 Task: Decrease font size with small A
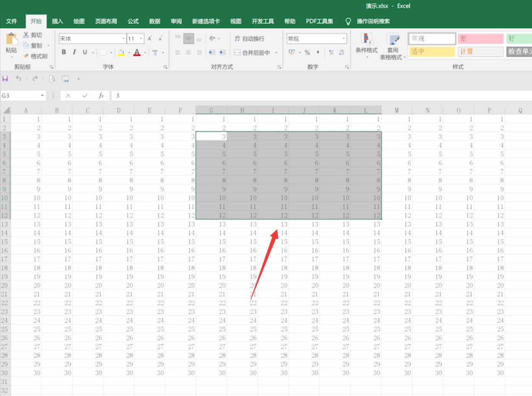pos(160,38)
